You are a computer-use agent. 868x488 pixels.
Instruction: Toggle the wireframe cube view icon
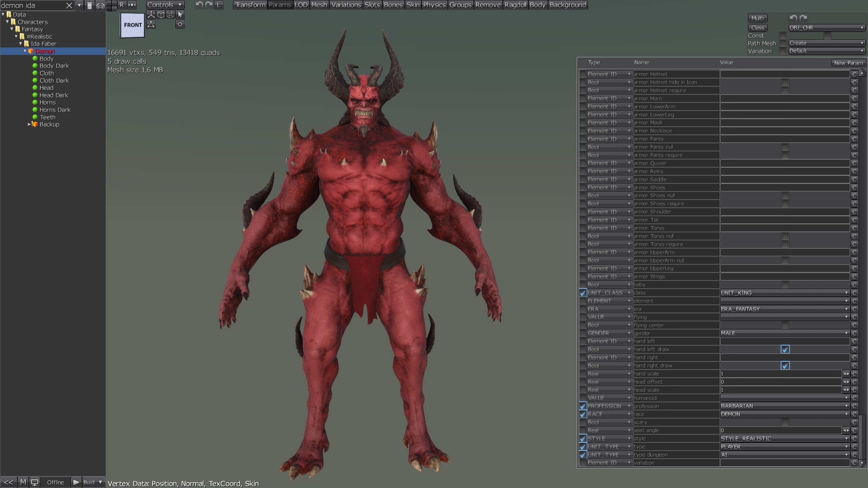coord(170,14)
